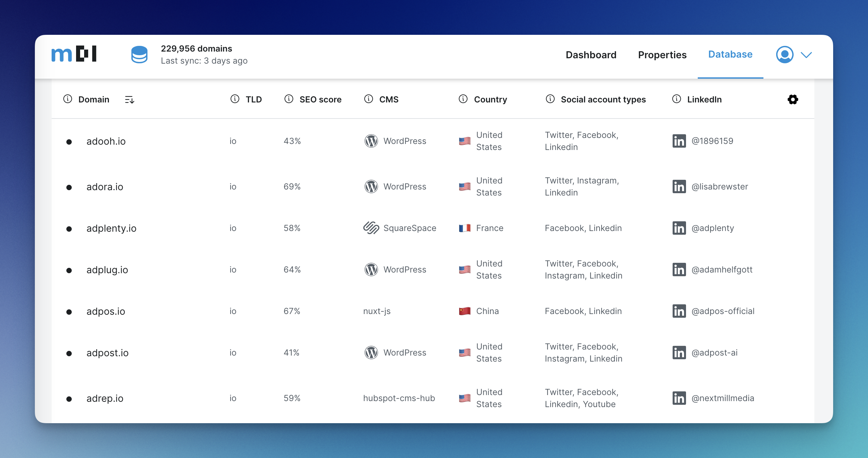
Task: Click the SEO score column header
Action: 320,100
